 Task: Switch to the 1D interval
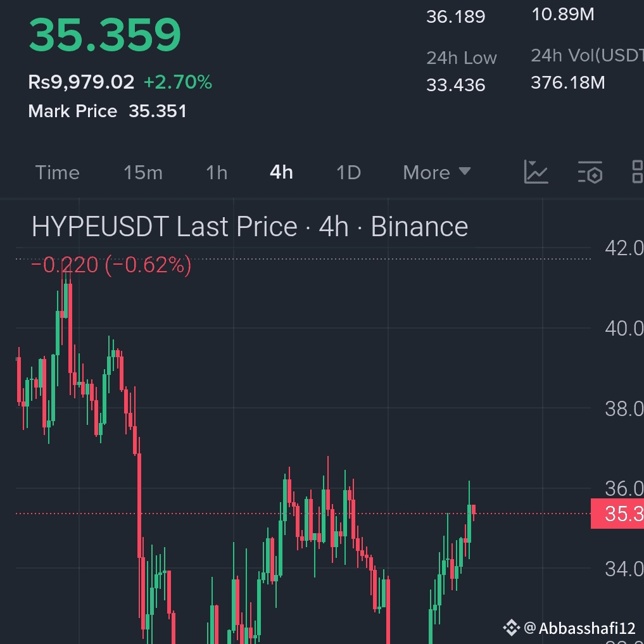click(348, 172)
